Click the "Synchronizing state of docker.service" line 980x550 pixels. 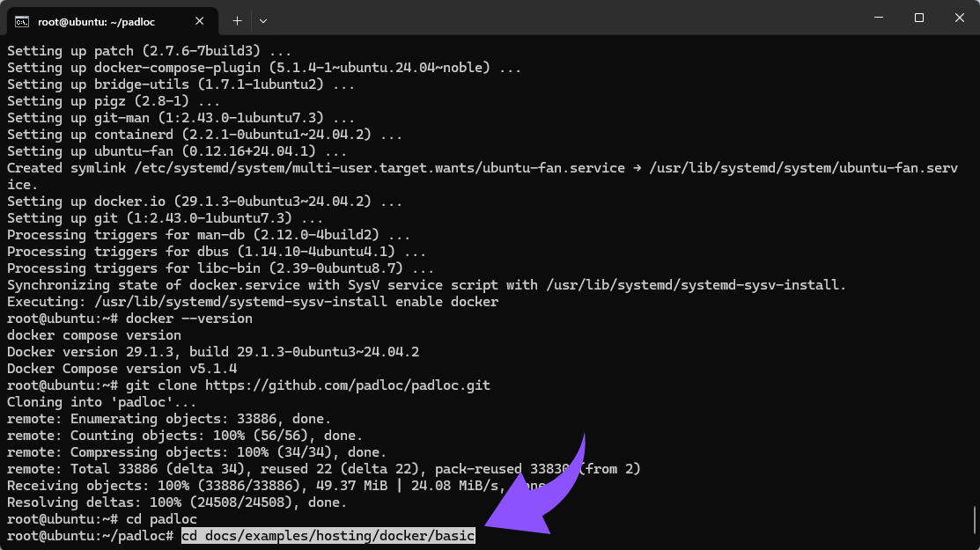tap(426, 284)
